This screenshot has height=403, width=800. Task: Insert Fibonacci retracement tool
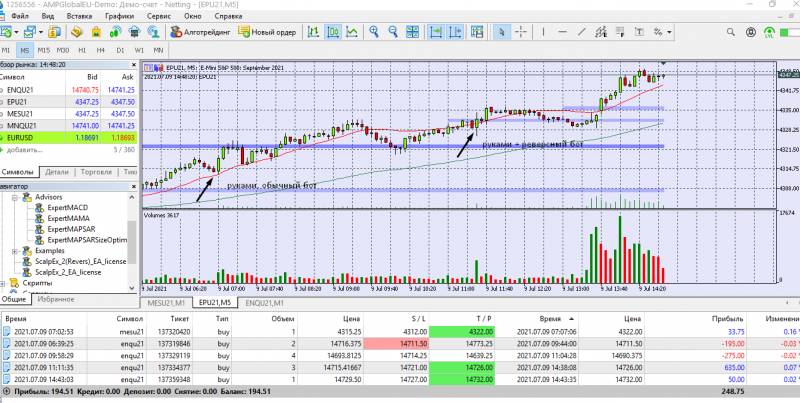click(x=620, y=32)
